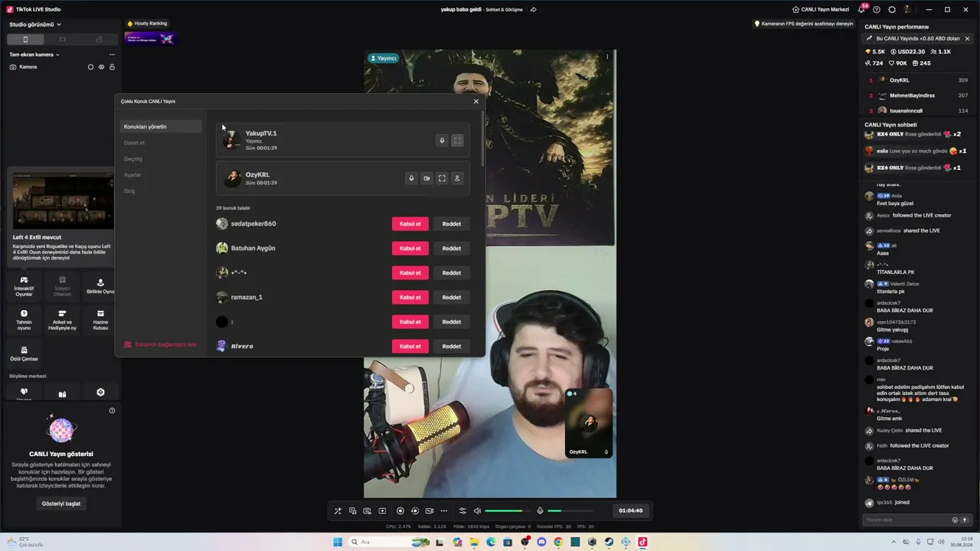Viewport: 980px width, 551px height.
Task: Click the record button in the bottom toolbar
Action: click(400, 510)
